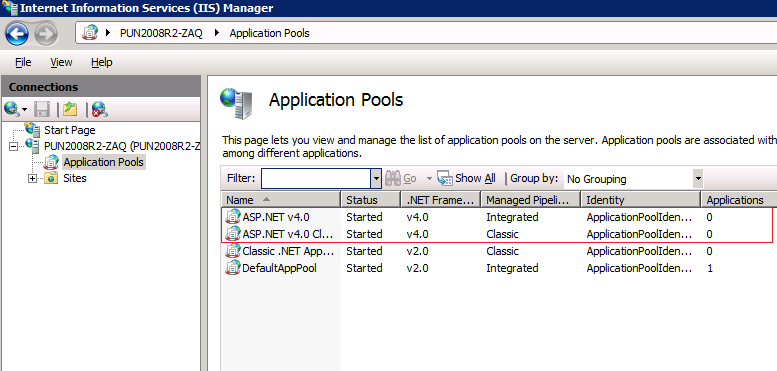The image size is (777, 371).
Task: Click the Show All filter icon
Action: point(445,178)
